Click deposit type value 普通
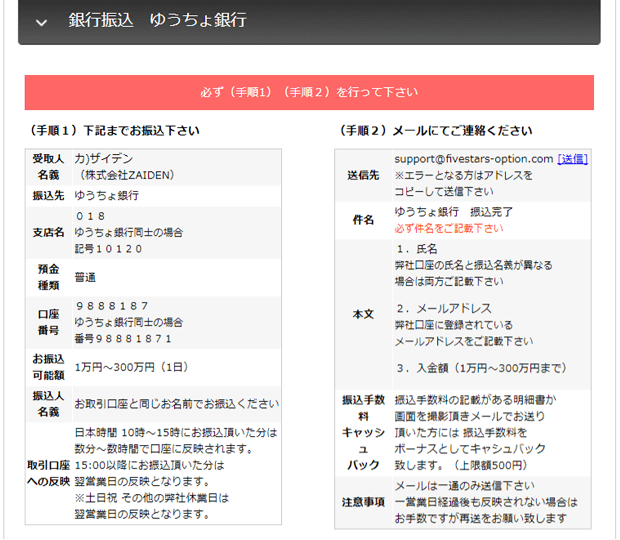This screenshot has height=540, width=620. pyautogui.click(x=85, y=277)
